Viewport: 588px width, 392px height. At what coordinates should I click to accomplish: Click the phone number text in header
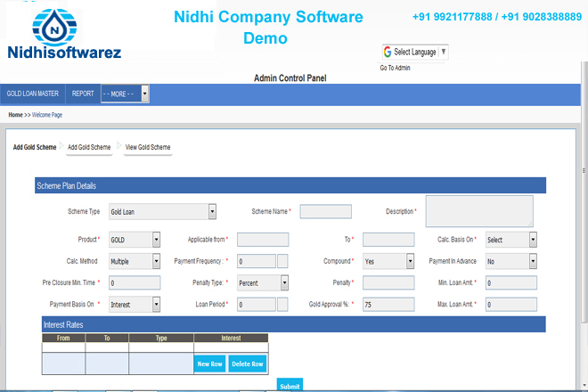(x=497, y=17)
